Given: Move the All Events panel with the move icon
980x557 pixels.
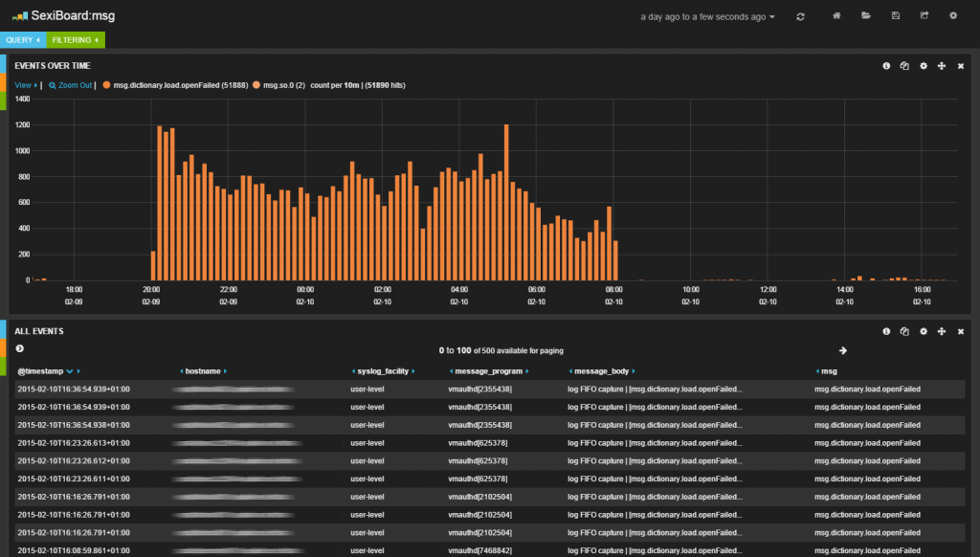Looking at the screenshot, I should point(942,331).
